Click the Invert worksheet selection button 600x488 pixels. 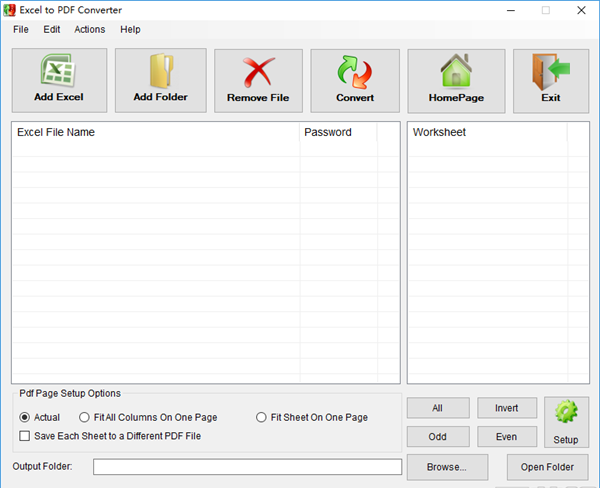coord(507,408)
